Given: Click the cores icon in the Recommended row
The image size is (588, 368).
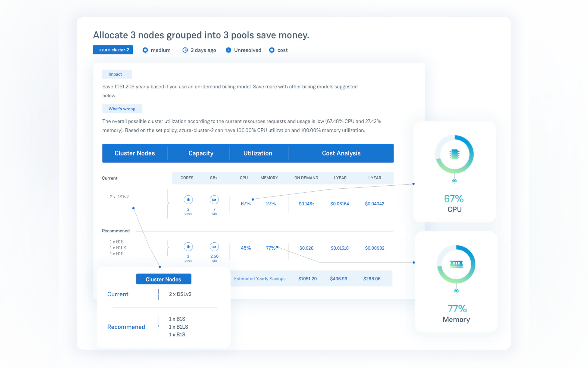Looking at the screenshot, I should click(x=188, y=247).
